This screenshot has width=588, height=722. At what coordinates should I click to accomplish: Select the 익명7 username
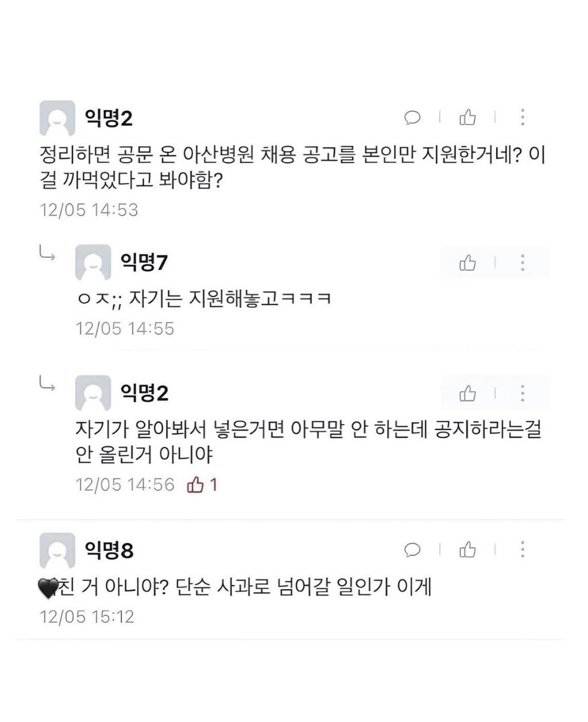click(x=144, y=262)
